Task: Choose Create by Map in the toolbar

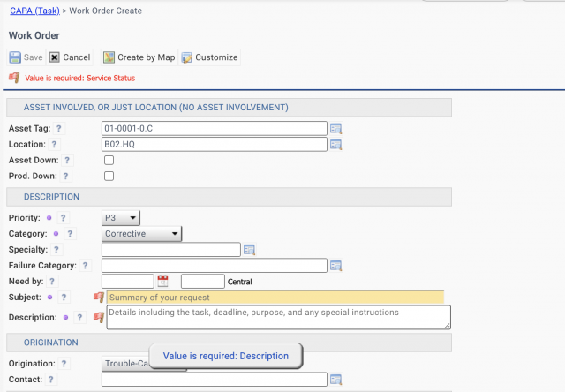Action: coord(139,57)
